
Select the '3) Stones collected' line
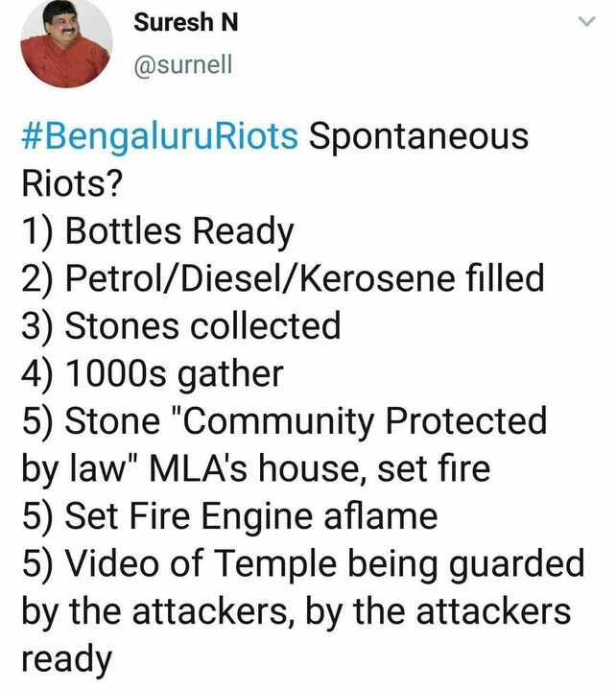point(181,326)
